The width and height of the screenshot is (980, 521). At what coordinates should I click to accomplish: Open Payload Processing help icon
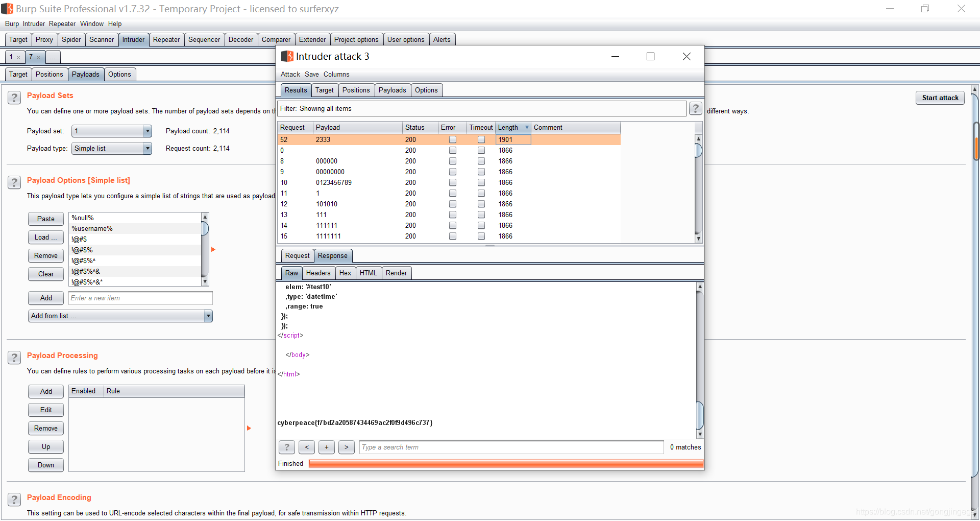click(14, 358)
